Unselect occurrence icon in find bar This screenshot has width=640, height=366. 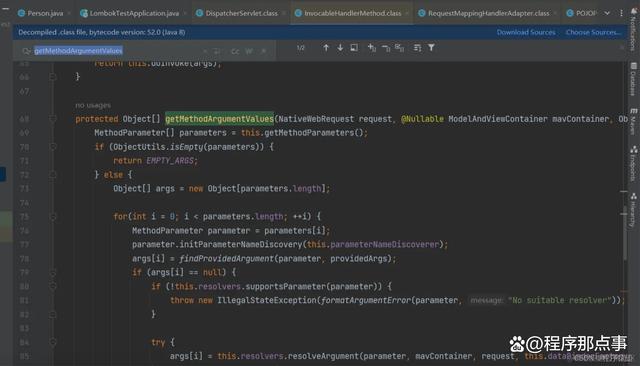pyautogui.click(x=386, y=48)
